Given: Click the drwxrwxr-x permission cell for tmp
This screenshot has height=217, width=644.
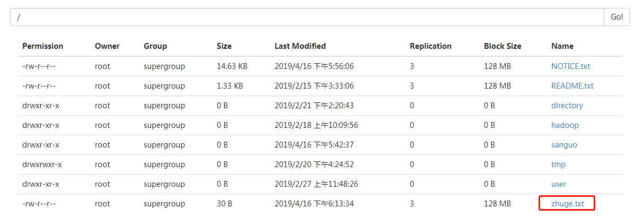Looking at the screenshot, I should [42, 164].
